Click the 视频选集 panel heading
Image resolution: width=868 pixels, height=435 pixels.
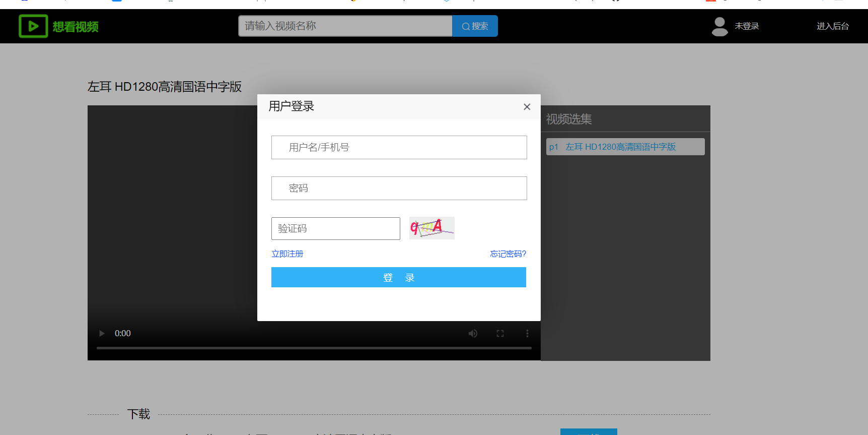pos(569,119)
